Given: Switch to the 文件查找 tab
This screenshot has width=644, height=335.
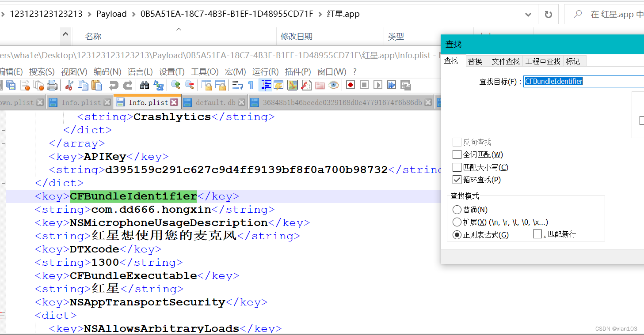Looking at the screenshot, I should (506, 61).
